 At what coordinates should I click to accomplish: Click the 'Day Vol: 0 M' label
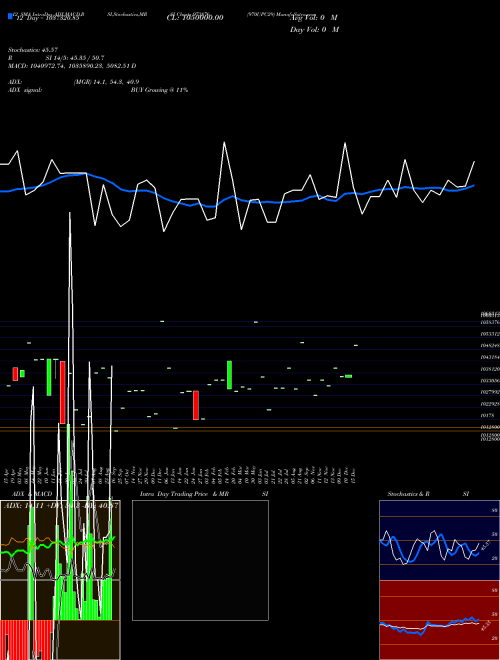(314, 30)
